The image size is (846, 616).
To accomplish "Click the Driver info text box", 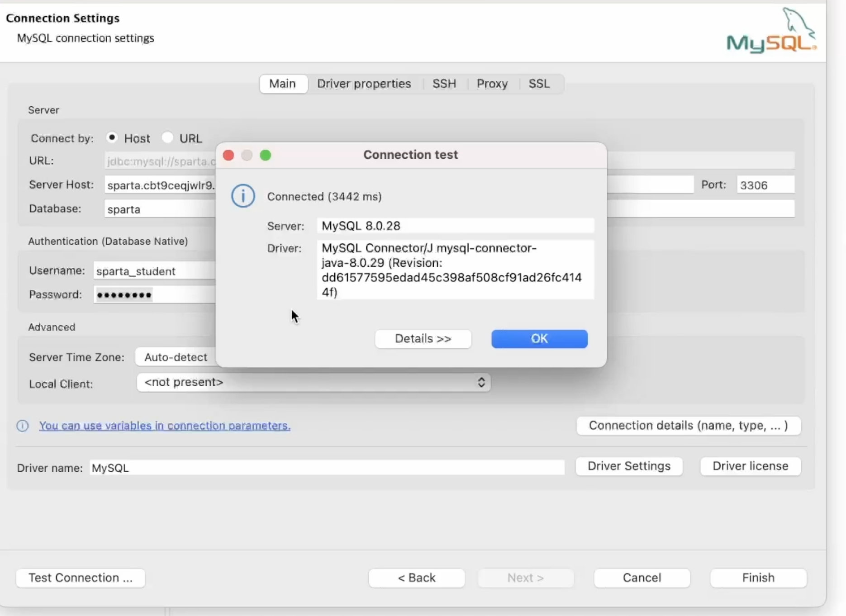I will (x=455, y=270).
